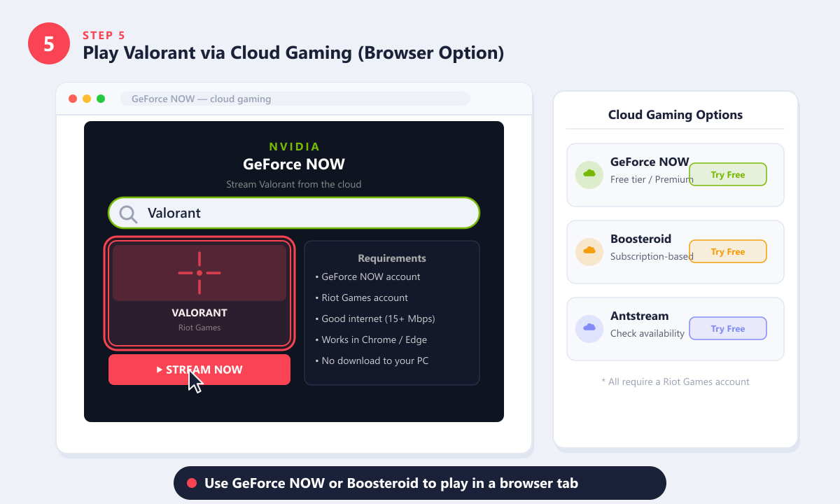Click the Requirements heading
The width and height of the screenshot is (840, 504).
click(x=392, y=258)
